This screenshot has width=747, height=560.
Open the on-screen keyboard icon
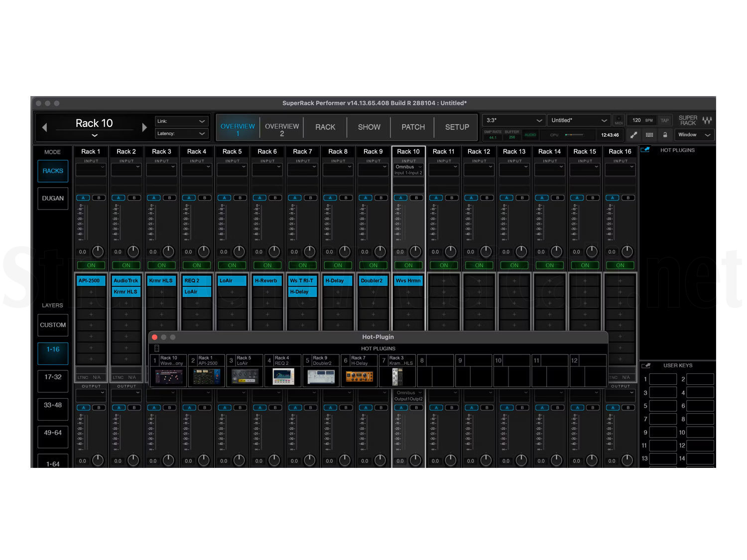click(649, 135)
